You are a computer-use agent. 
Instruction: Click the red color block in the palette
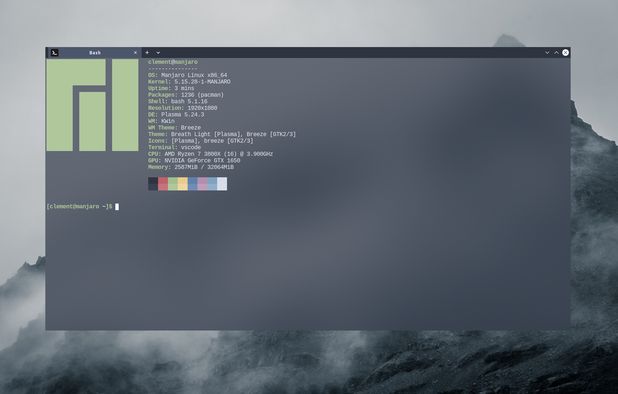[163, 184]
